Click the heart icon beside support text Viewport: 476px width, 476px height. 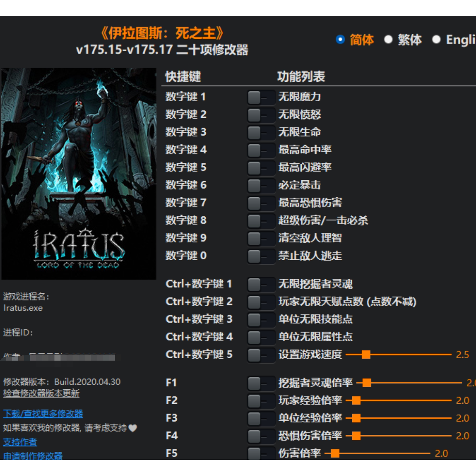(133, 428)
